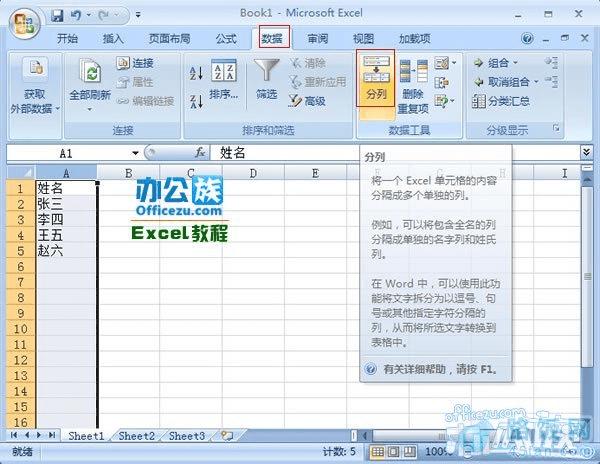Switch to Normal view in status bar
The width and height of the screenshot is (600, 464).
(377, 452)
